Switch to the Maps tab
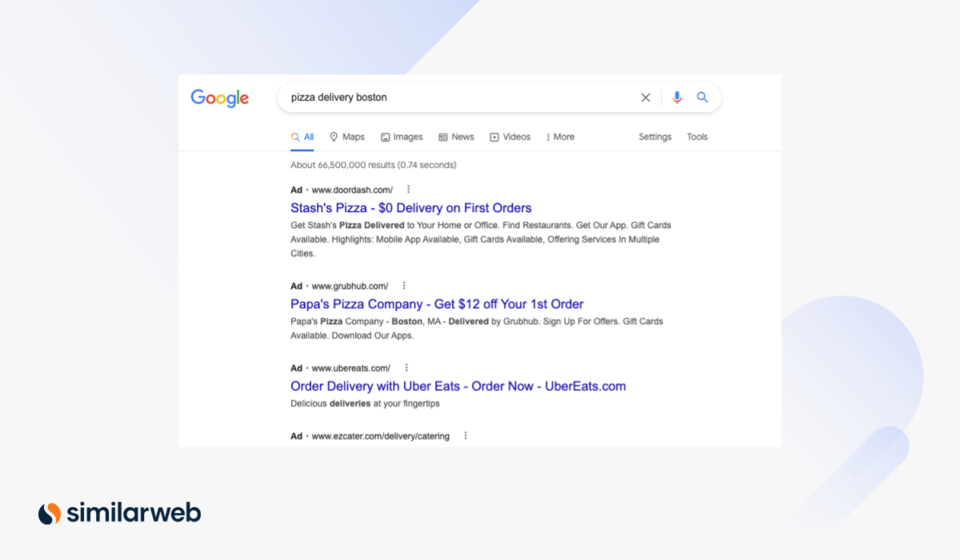This screenshot has height=560, width=960. click(x=347, y=137)
